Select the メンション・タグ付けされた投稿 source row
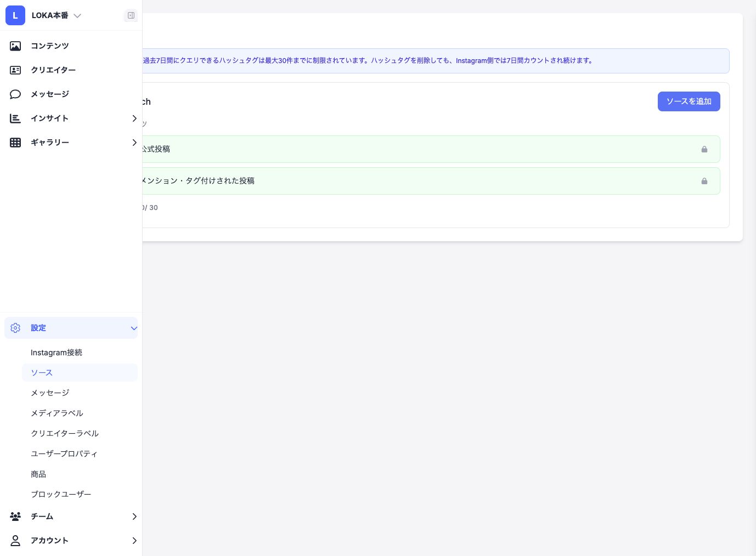This screenshot has width=756, height=556. (431, 181)
